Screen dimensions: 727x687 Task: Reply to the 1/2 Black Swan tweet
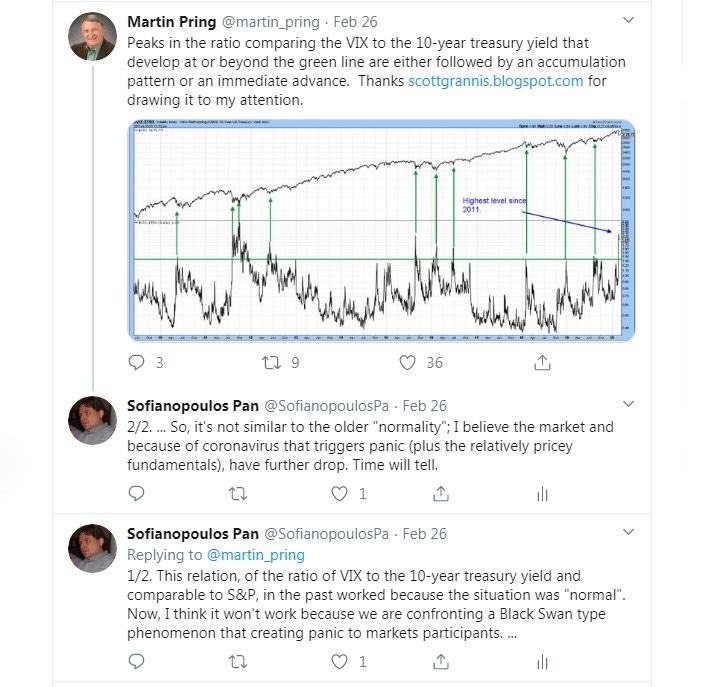(x=136, y=662)
